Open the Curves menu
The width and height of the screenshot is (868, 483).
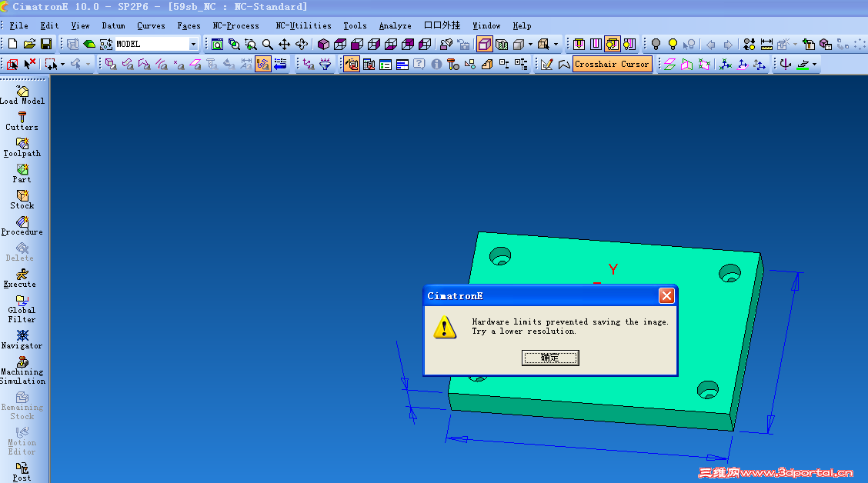151,25
